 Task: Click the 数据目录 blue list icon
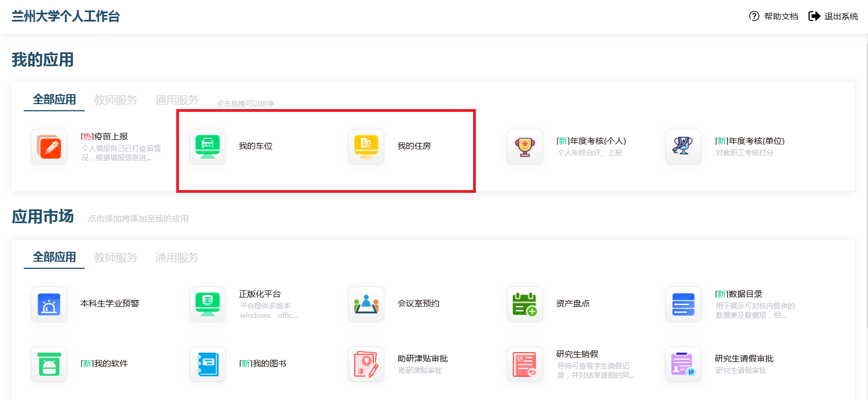[683, 304]
